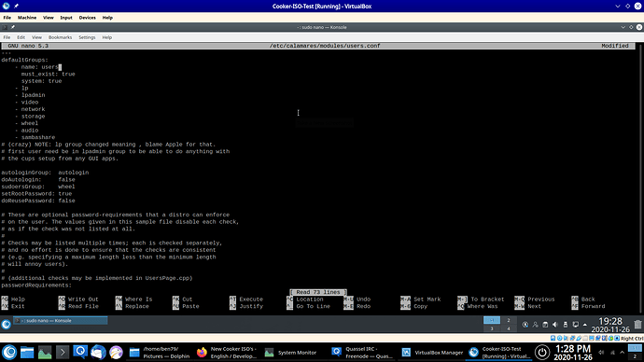The width and height of the screenshot is (644, 362).
Task: Open host network tray icon
Action: point(612,352)
